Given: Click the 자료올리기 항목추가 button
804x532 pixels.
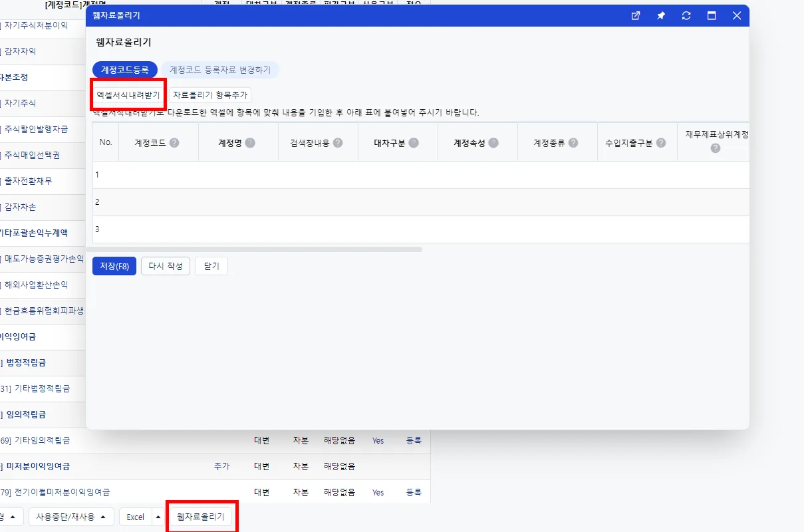Looking at the screenshot, I should coord(210,95).
